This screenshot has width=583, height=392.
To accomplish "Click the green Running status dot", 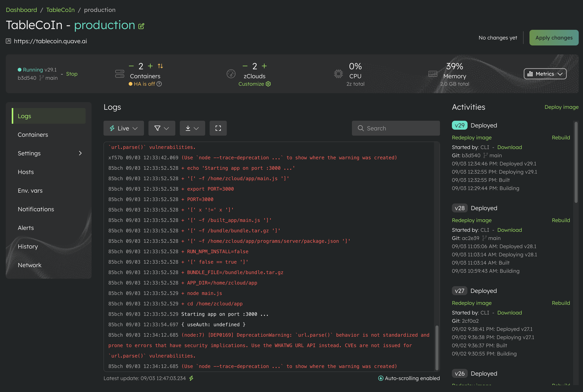I will 20,70.
